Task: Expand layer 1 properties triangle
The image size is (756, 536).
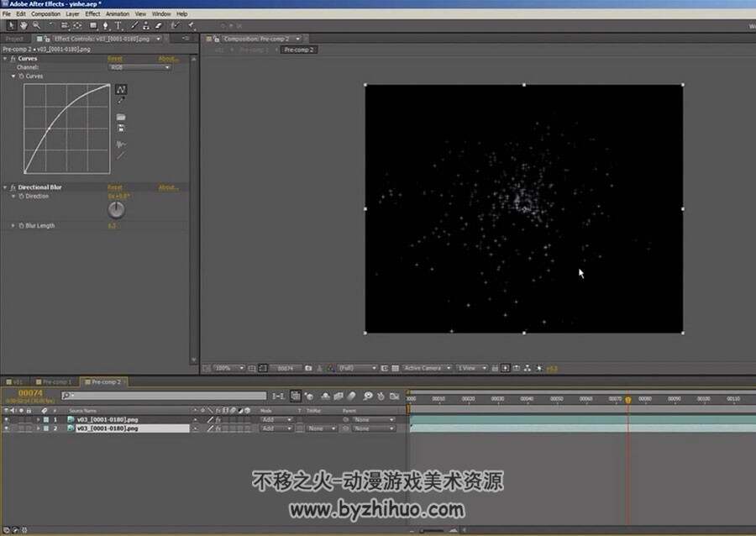Action: pyautogui.click(x=38, y=420)
